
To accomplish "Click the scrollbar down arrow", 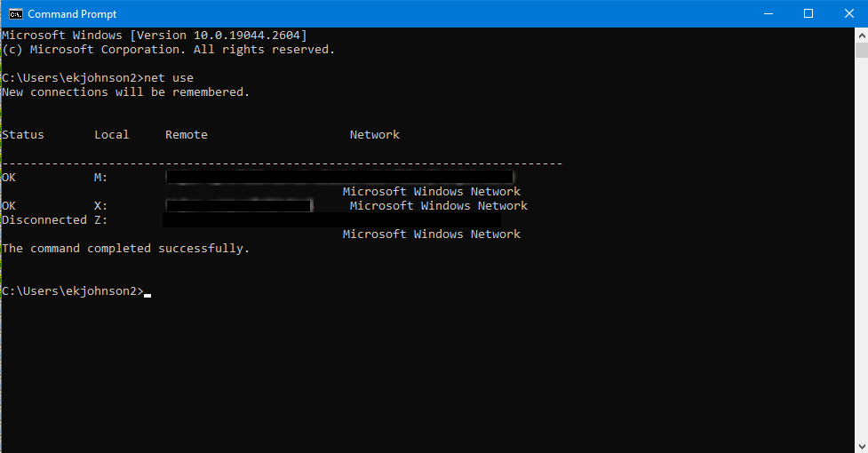I will click(x=862, y=446).
